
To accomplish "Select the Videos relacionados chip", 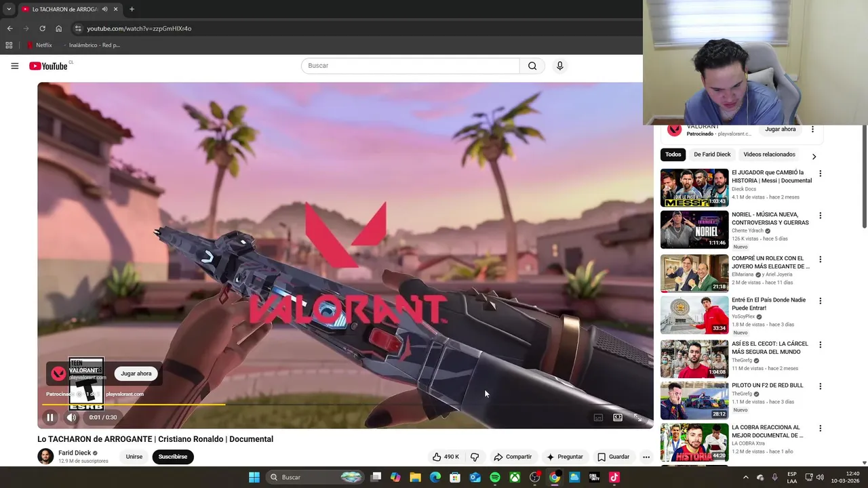I will pyautogui.click(x=769, y=155).
